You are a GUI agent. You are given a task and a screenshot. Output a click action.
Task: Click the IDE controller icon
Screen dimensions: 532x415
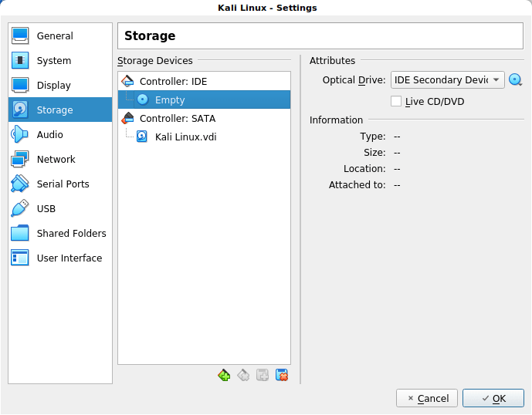click(127, 81)
